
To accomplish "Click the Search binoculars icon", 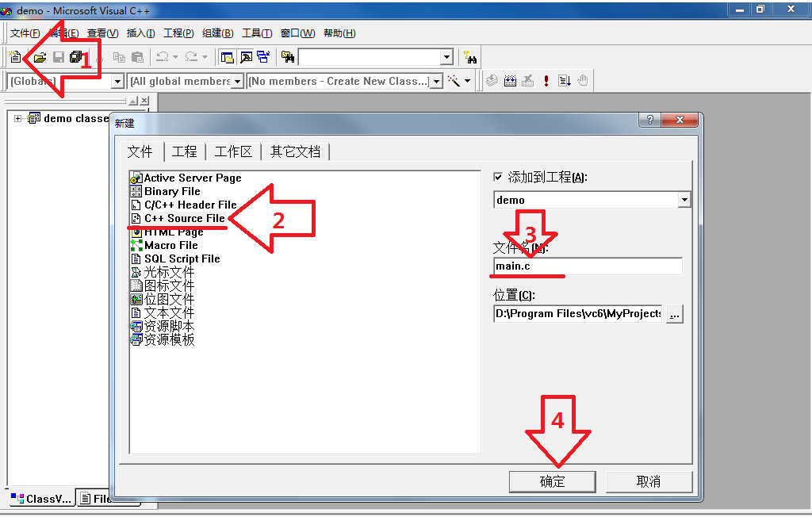I will [x=471, y=57].
